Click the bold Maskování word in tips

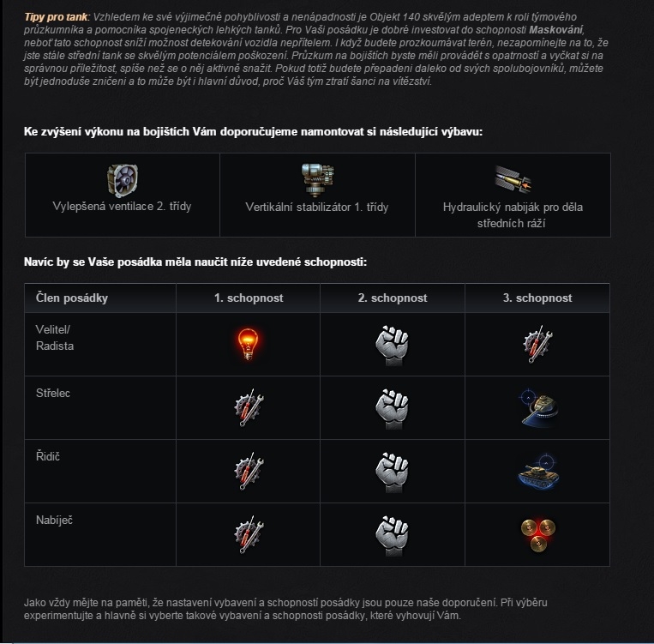[x=556, y=30]
